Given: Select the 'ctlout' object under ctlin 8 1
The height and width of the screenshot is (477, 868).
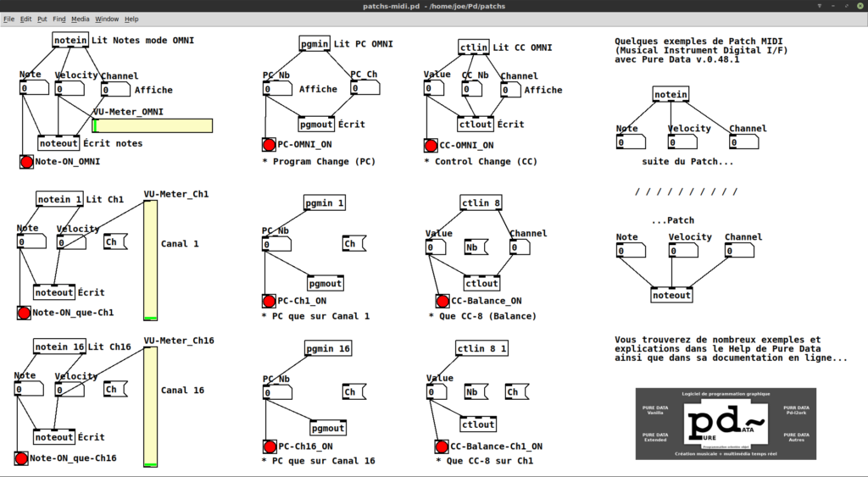Looking at the screenshot, I should pos(478,424).
